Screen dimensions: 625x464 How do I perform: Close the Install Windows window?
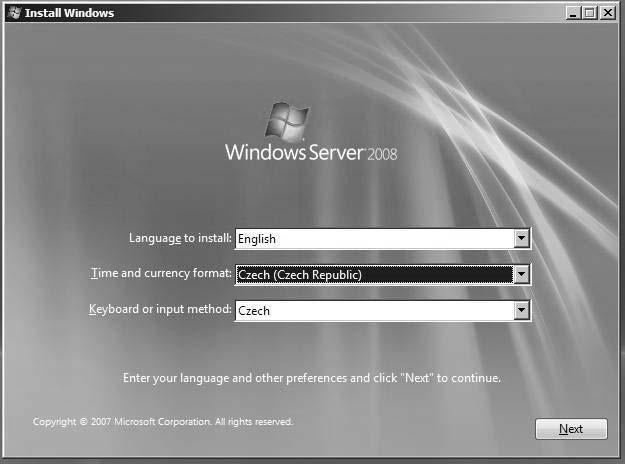[x=608, y=13]
